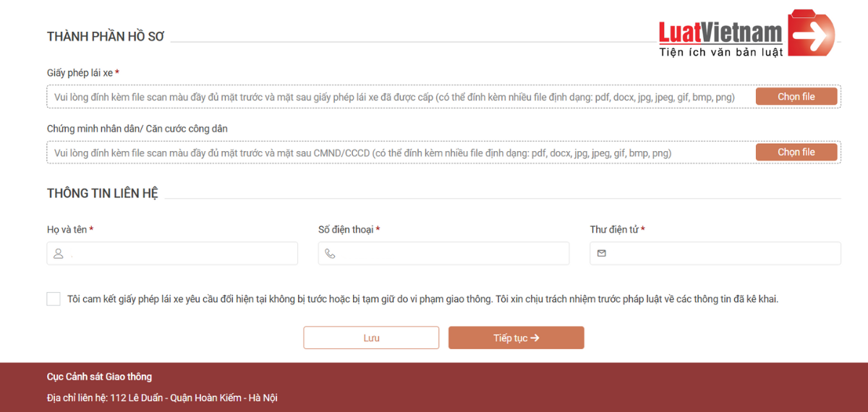Click the Tôi cam kết commitment statement text

point(422,299)
